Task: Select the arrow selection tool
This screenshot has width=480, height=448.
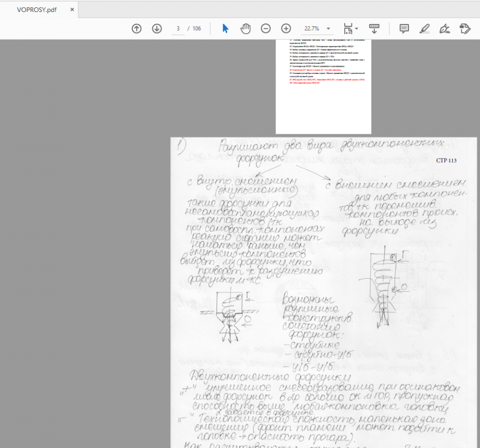Action: pyautogui.click(x=225, y=29)
